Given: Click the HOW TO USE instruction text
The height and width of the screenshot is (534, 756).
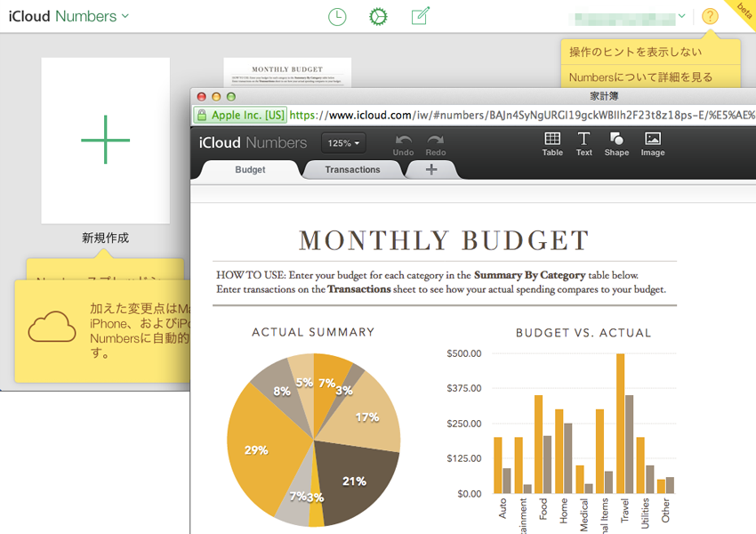Looking at the screenshot, I should point(441,282).
